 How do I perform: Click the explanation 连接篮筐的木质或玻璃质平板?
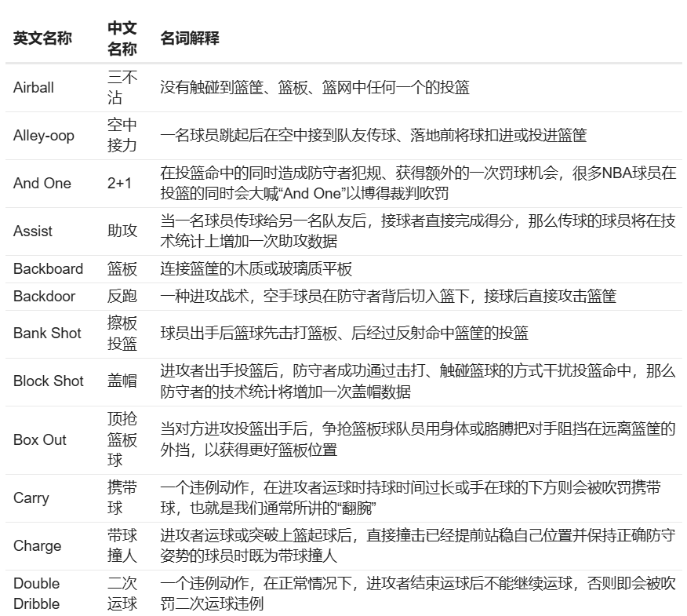[256, 268]
